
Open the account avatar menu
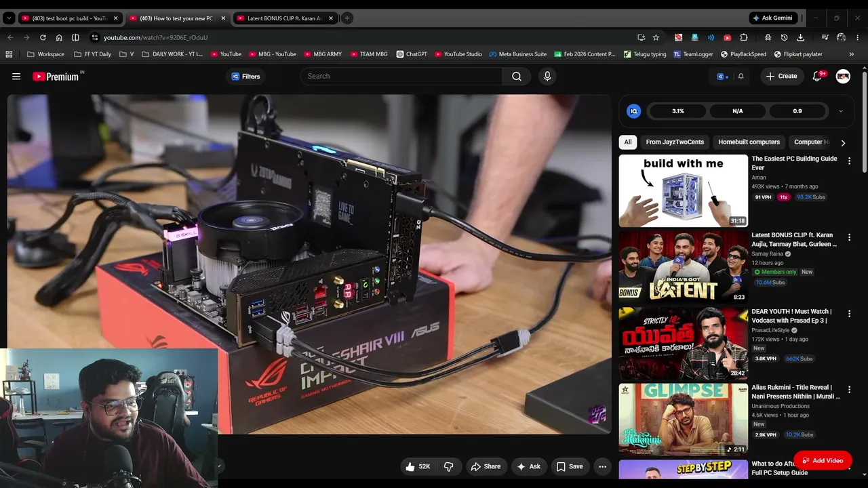[x=843, y=77]
